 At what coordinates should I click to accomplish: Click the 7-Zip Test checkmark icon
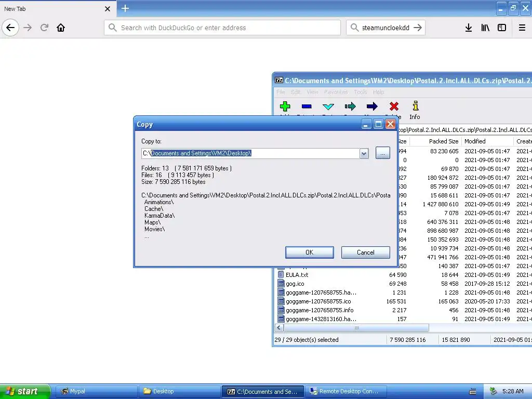coord(328,107)
